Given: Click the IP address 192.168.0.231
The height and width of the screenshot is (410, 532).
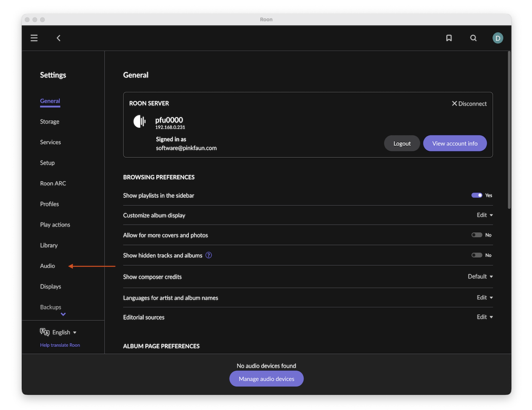Looking at the screenshot, I should 170,127.
